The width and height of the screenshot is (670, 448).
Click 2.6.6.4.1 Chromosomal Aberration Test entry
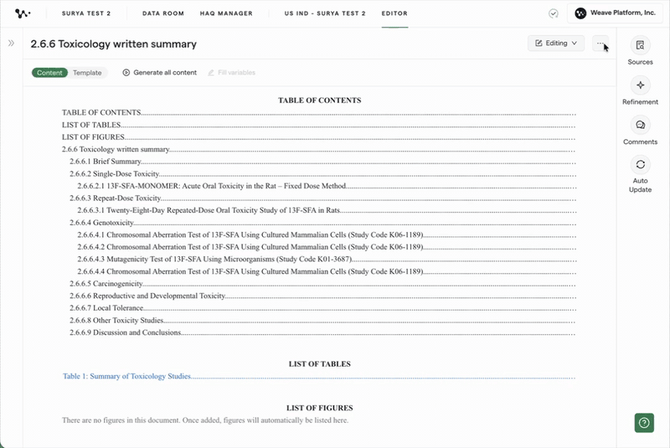pos(327,235)
